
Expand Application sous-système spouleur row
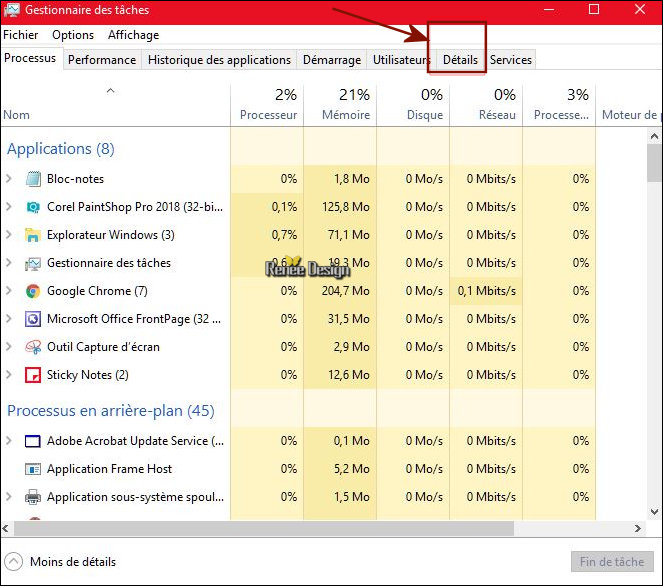(x=8, y=496)
